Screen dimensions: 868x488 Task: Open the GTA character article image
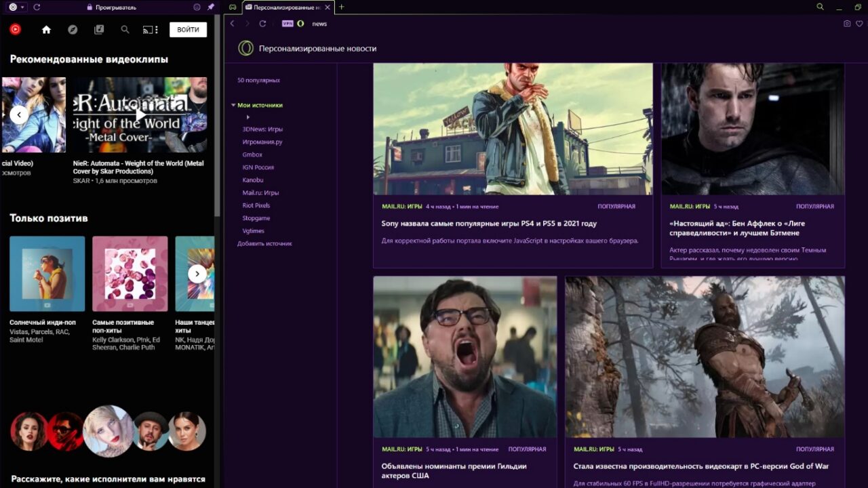(x=513, y=129)
